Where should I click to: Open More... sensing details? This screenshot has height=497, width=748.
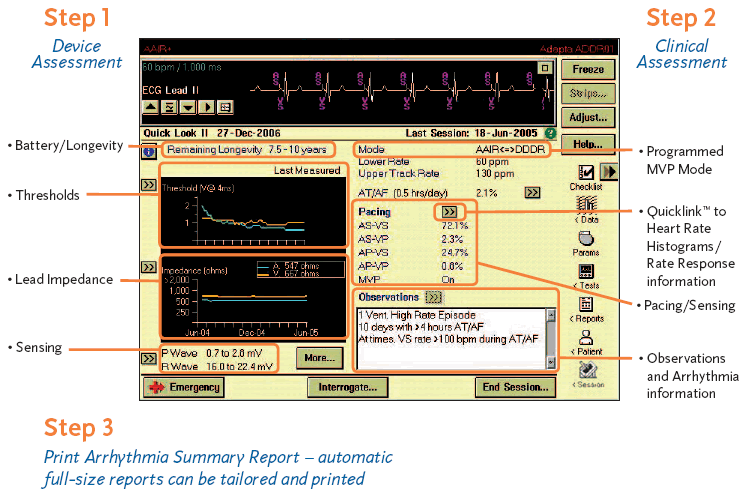click(x=320, y=358)
